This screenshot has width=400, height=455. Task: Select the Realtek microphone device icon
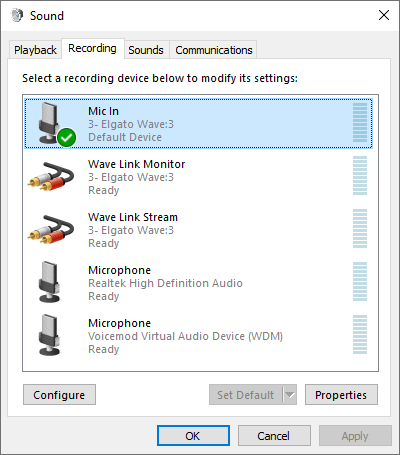(50, 282)
